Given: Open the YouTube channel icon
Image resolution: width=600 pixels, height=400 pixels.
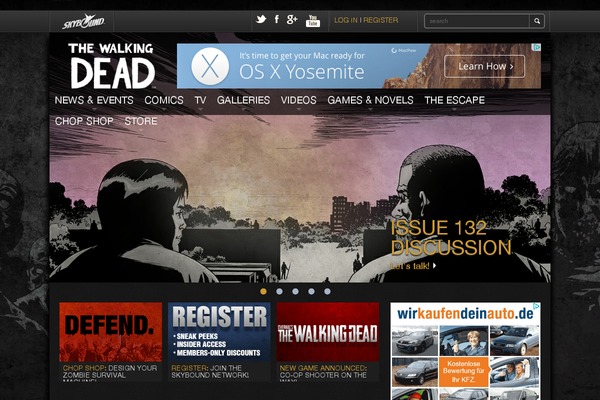Looking at the screenshot, I should coord(313,21).
